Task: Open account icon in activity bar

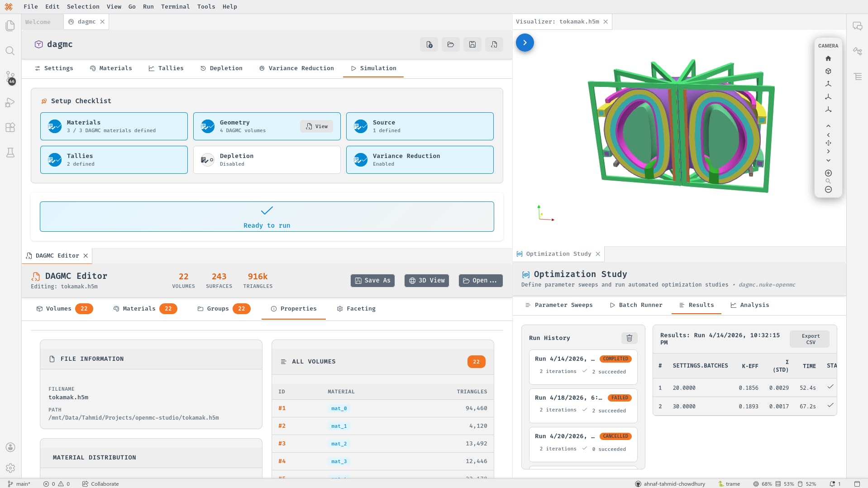Action: coord(10,447)
